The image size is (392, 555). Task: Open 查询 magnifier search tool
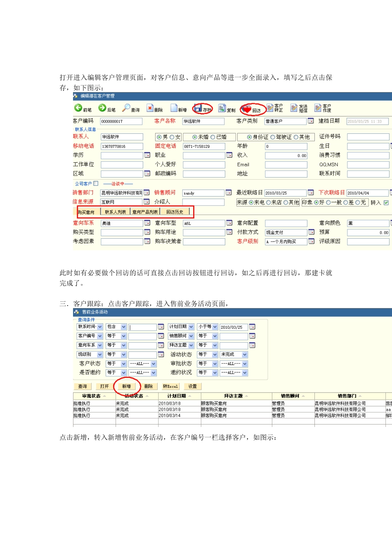(131, 108)
